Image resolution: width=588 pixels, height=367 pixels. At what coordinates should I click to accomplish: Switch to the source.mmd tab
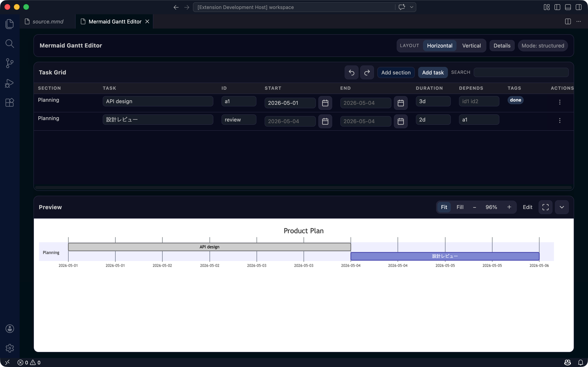48,21
